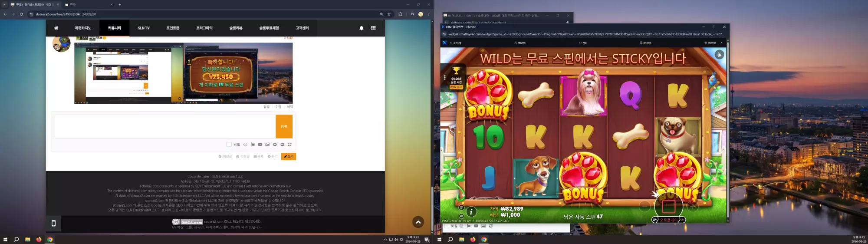This screenshot has height=244, width=868.
Task: Open Chrome profile avatar
Action: [x=421, y=14]
